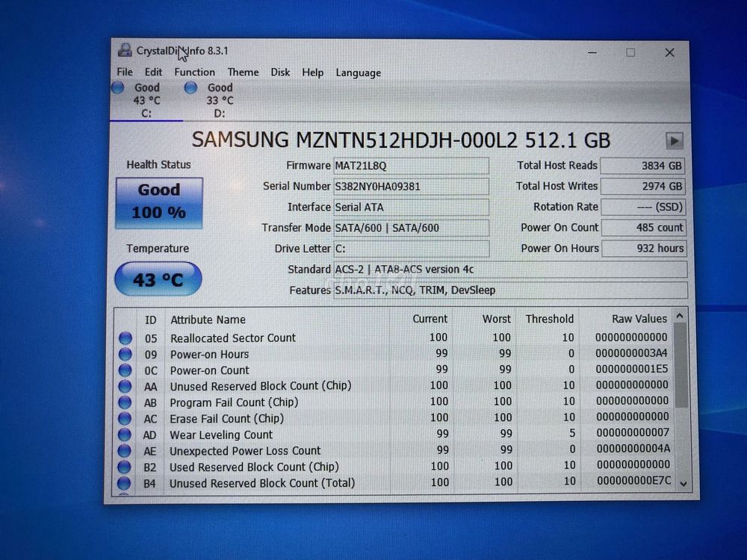Select the D: drive tab

tap(220, 101)
